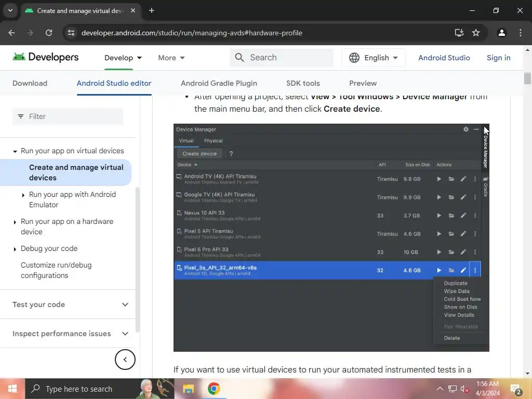Image resolution: width=532 pixels, height=399 pixels.
Task: Open the Preview tab
Action: coord(363,83)
